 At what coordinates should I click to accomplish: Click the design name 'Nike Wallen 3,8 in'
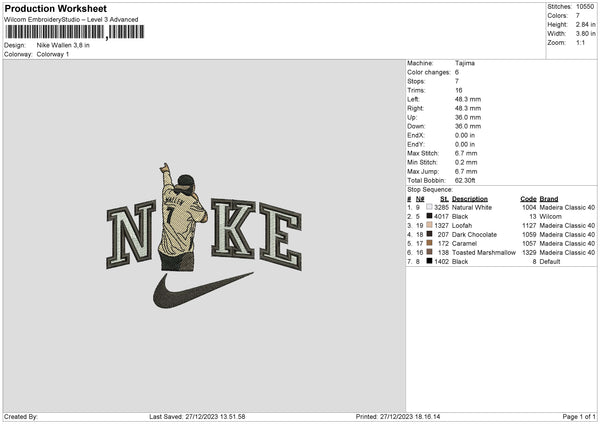pyautogui.click(x=63, y=45)
